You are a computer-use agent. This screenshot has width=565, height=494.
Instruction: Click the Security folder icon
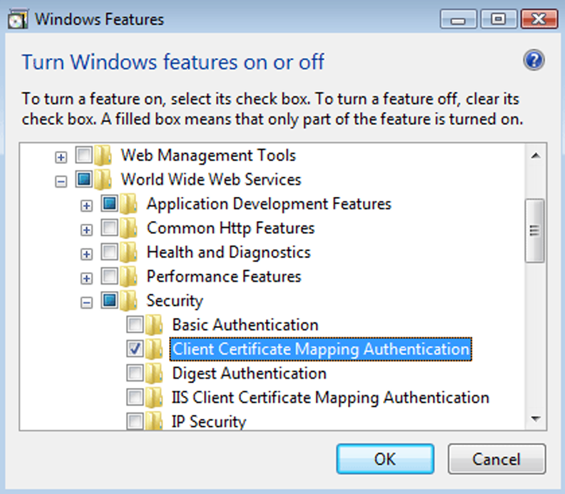coord(129,301)
